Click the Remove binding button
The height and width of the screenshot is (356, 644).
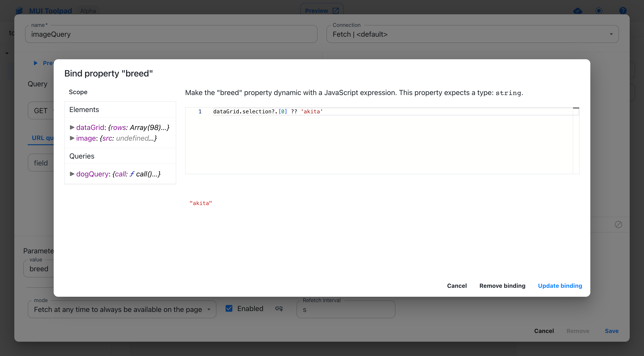point(502,285)
